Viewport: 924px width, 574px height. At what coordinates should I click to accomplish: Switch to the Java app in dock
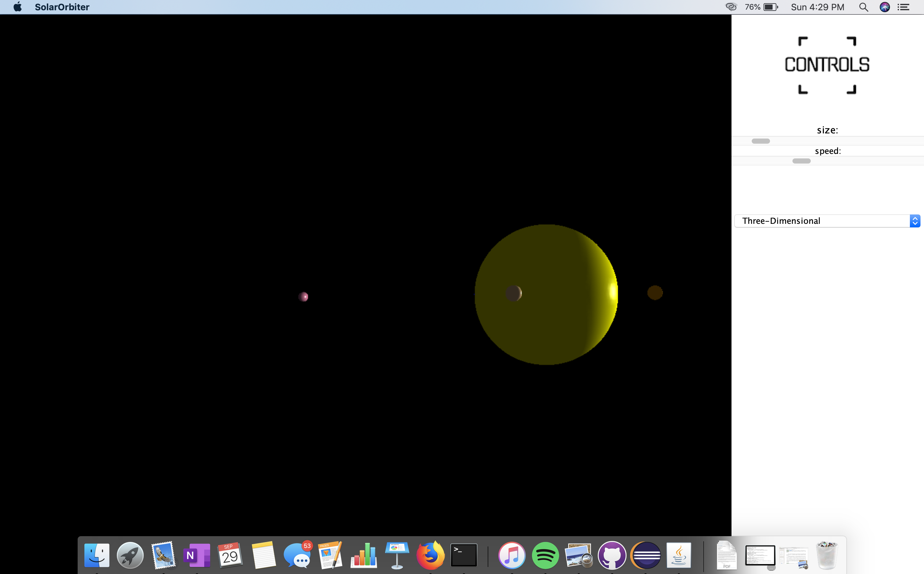click(679, 555)
